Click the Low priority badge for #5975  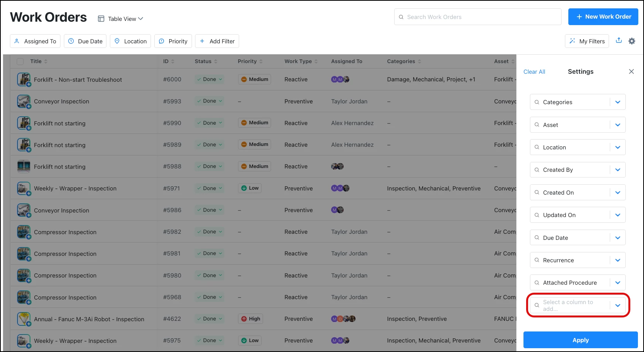point(250,340)
